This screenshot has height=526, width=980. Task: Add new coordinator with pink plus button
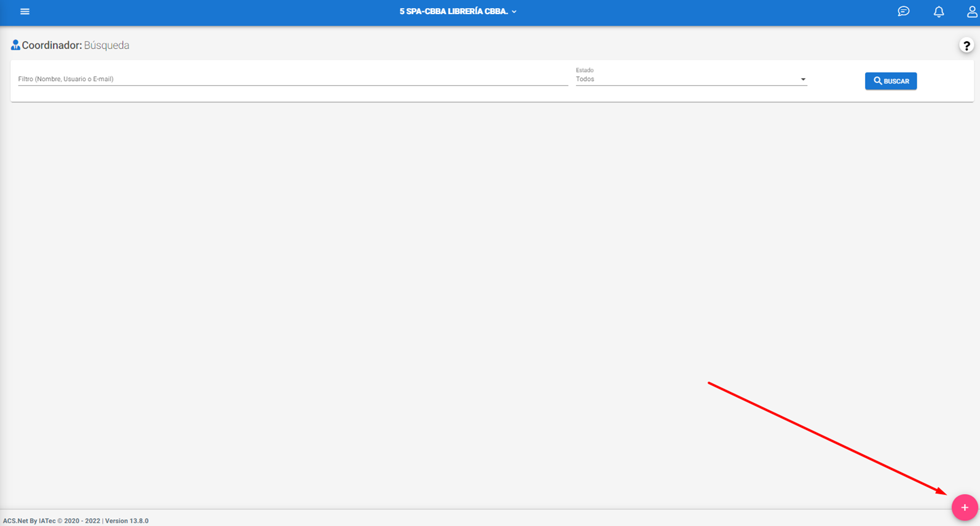click(965, 508)
